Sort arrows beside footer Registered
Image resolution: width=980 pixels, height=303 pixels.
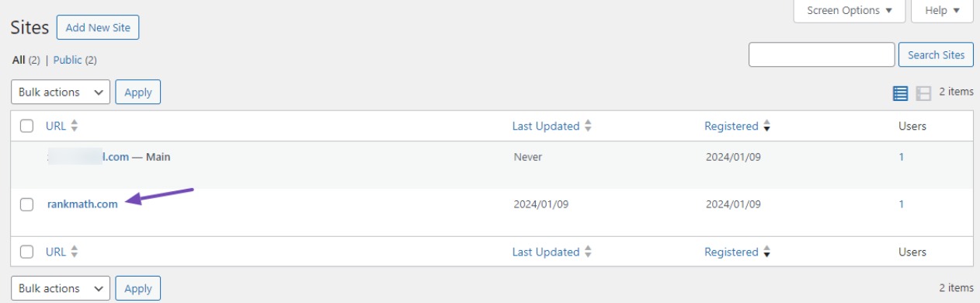[x=766, y=252]
